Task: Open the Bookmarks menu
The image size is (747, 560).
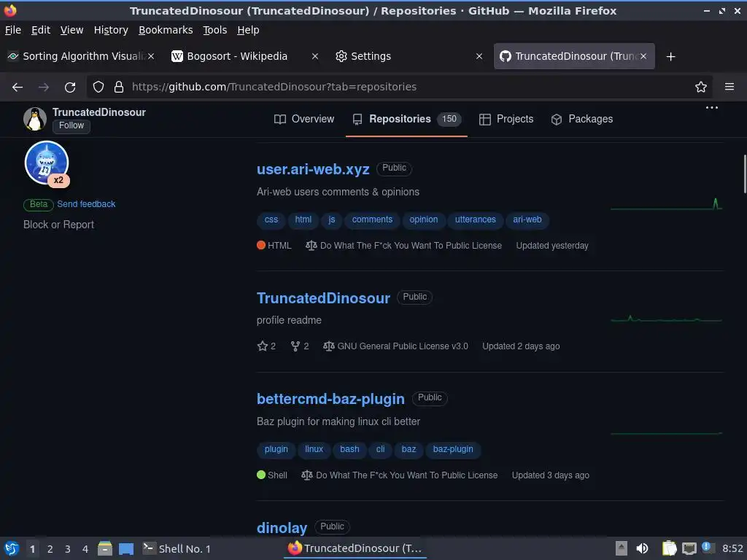Action: click(166, 30)
